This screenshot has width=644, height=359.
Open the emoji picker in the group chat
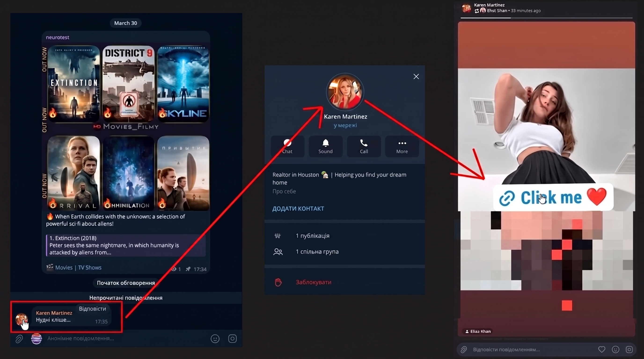[x=215, y=339]
